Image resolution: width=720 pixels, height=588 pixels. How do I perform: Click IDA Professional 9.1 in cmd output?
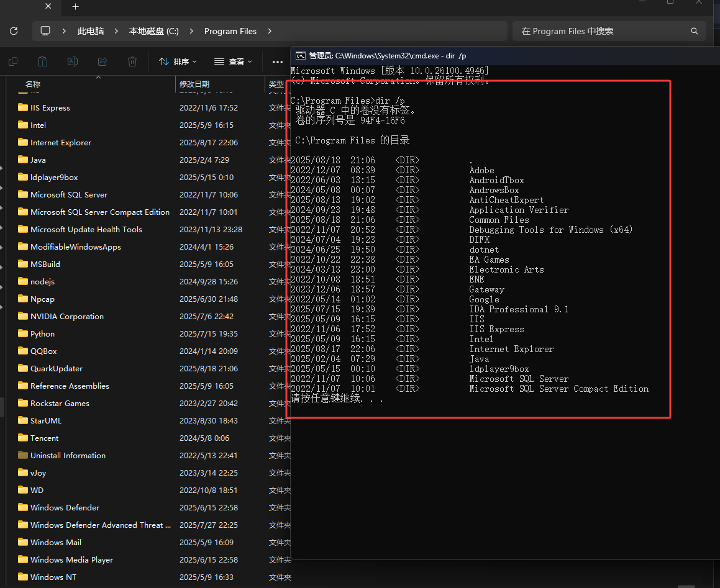(x=519, y=309)
